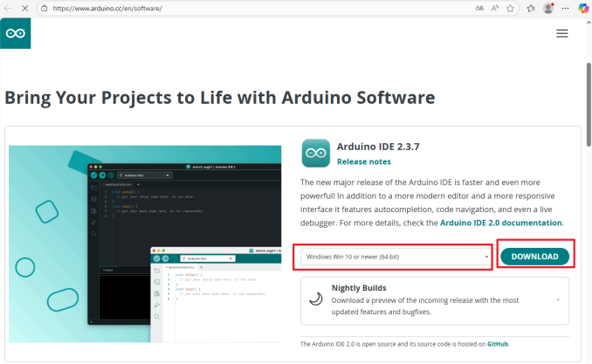Viewport: 592px width, 364px height.
Task: Open the favorites list icon
Action: tap(531, 8)
